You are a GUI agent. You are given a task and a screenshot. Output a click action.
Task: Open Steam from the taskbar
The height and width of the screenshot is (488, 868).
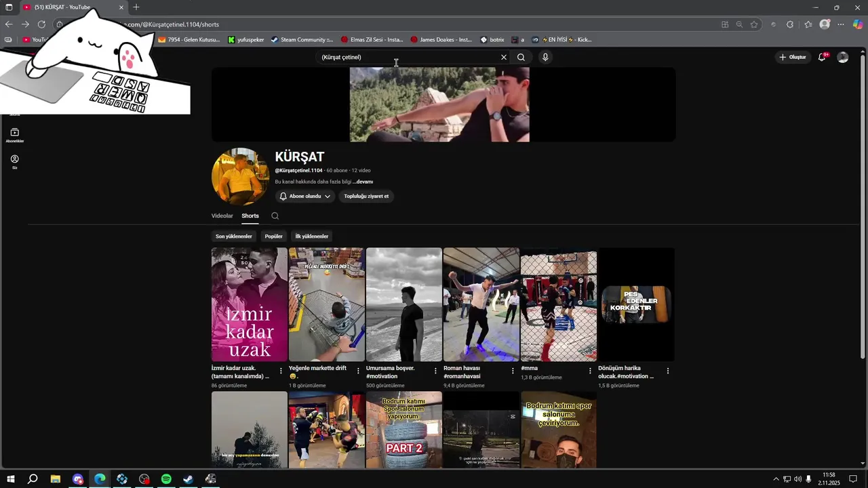coord(189,479)
